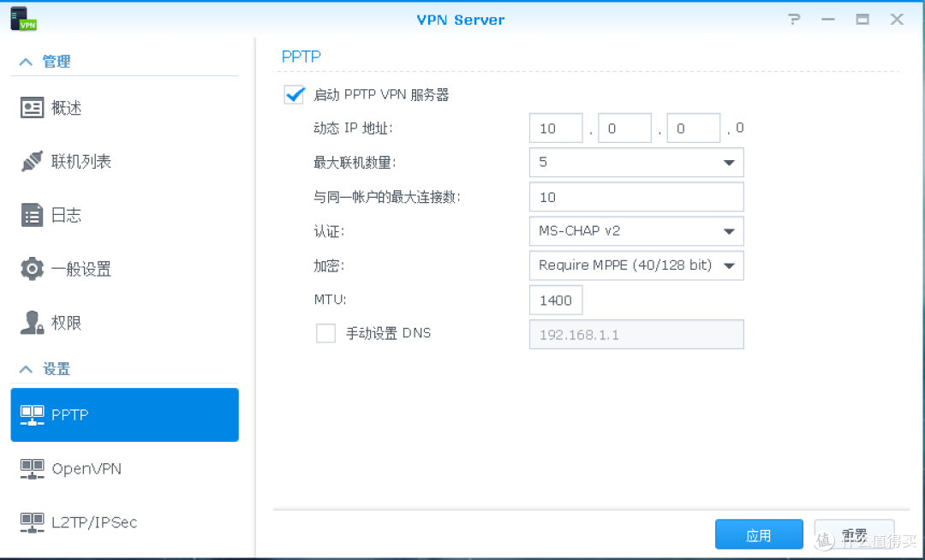Open the 最大联机数量 dropdown
The width and height of the screenshot is (925, 560).
click(x=636, y=162)
